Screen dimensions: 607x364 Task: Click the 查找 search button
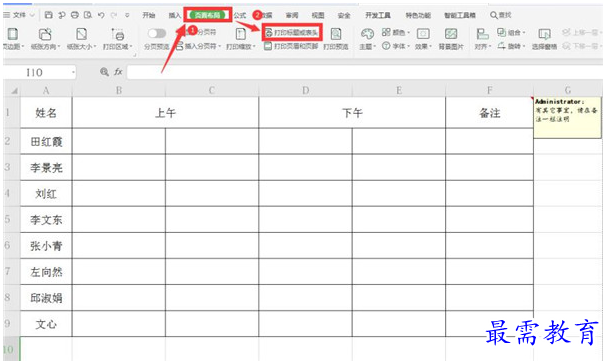[501, 15]
